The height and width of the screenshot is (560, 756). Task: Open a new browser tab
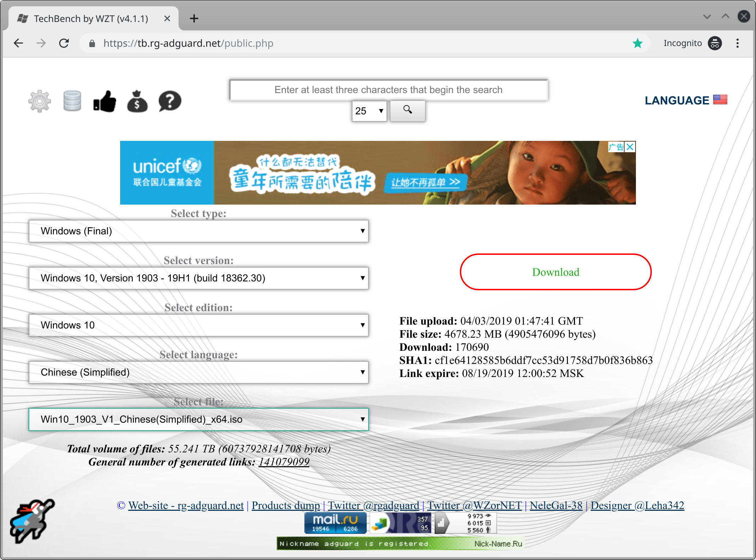pos(194,18)
